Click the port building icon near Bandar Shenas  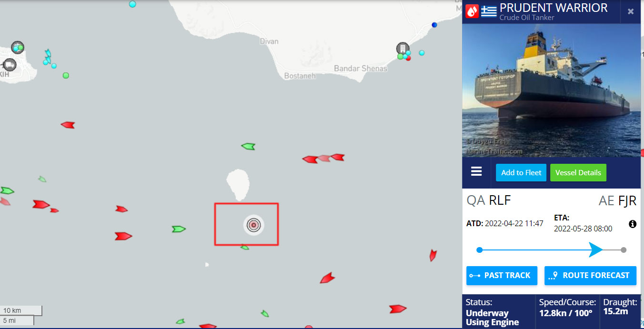[x=402, y=49]
